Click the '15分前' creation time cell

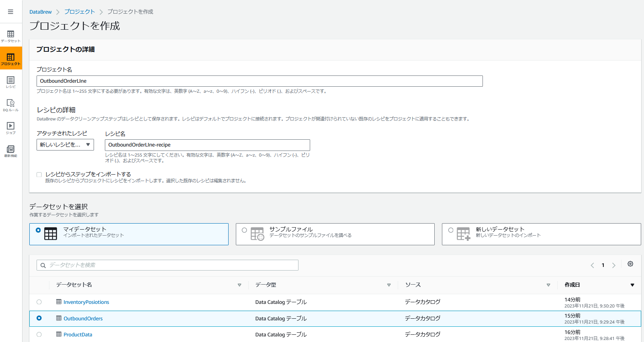(x=572, y=316)
